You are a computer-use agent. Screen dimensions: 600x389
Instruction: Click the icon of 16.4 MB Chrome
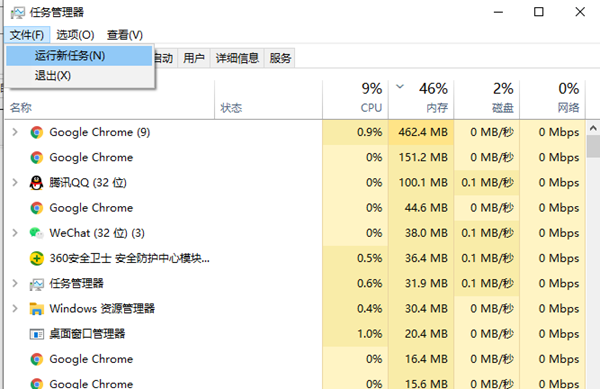pyautogui.click(x=37, y=359)
